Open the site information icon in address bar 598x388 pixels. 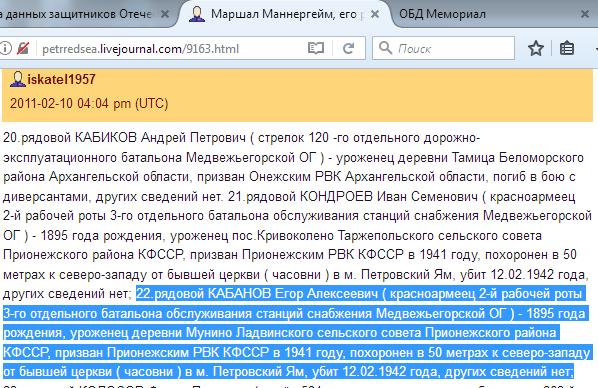click(x=5, y=48)
